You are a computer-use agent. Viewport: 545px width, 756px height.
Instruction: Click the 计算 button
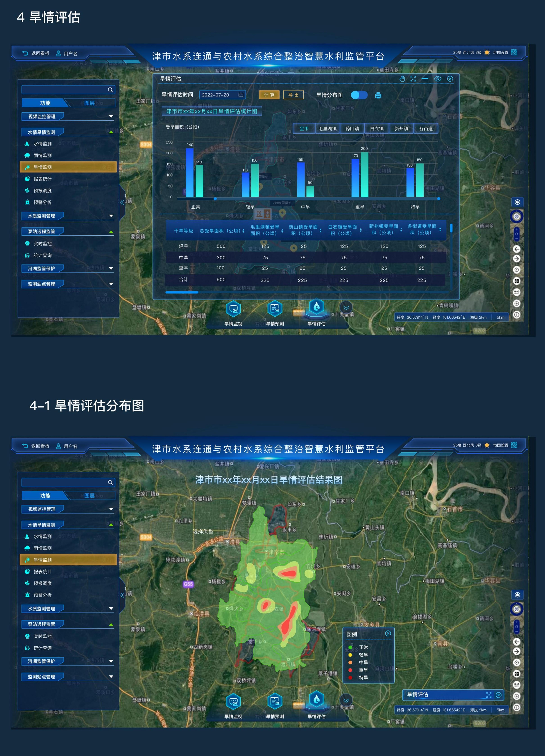click(269, 95)
